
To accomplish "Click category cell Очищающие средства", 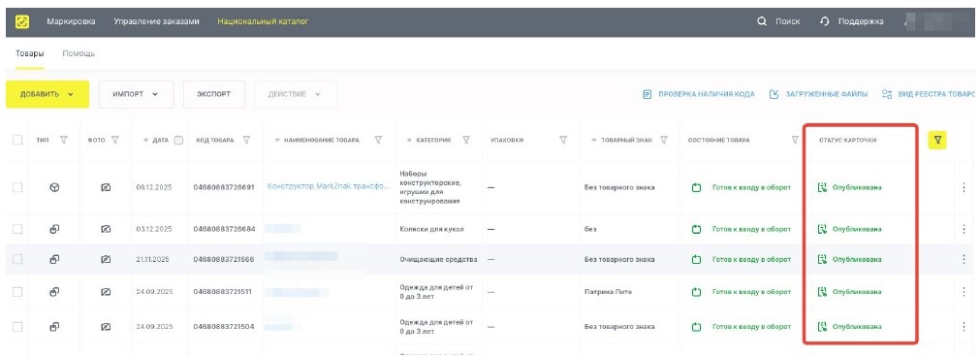I will [x=438, y=259].
